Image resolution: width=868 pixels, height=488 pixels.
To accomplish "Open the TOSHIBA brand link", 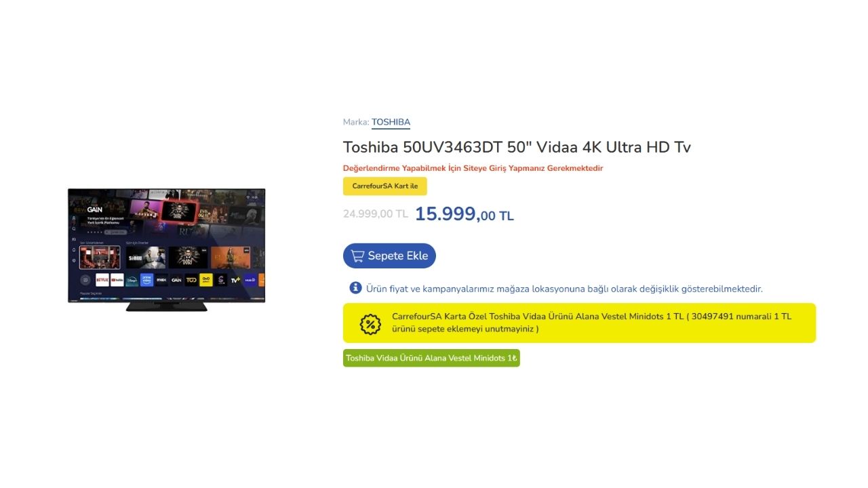I will pos(391,123).
